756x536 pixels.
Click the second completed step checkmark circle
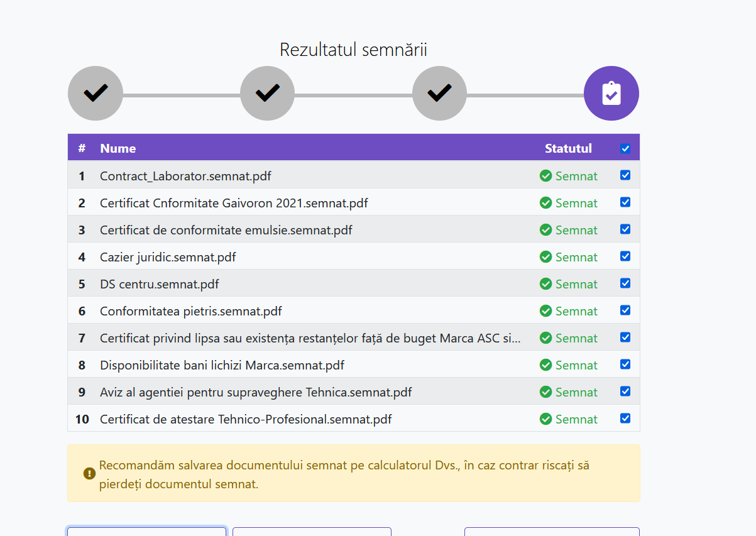[x=267, y=94]
